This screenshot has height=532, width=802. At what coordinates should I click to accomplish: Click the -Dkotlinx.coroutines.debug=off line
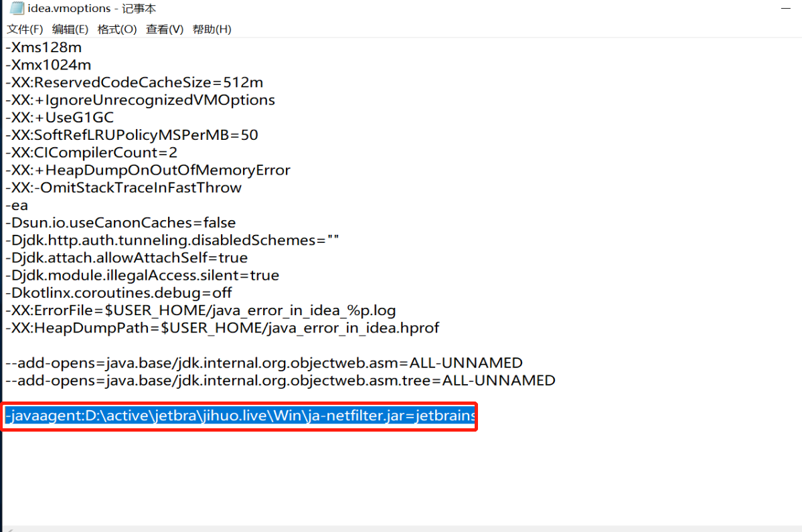tap(118, 292)
